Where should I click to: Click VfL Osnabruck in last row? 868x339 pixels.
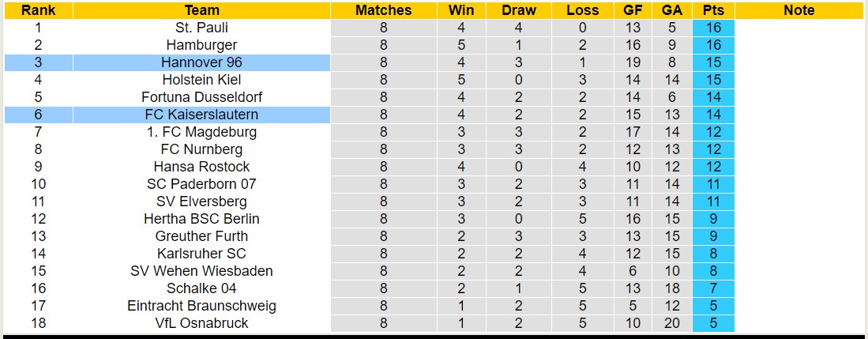(201, 323)
